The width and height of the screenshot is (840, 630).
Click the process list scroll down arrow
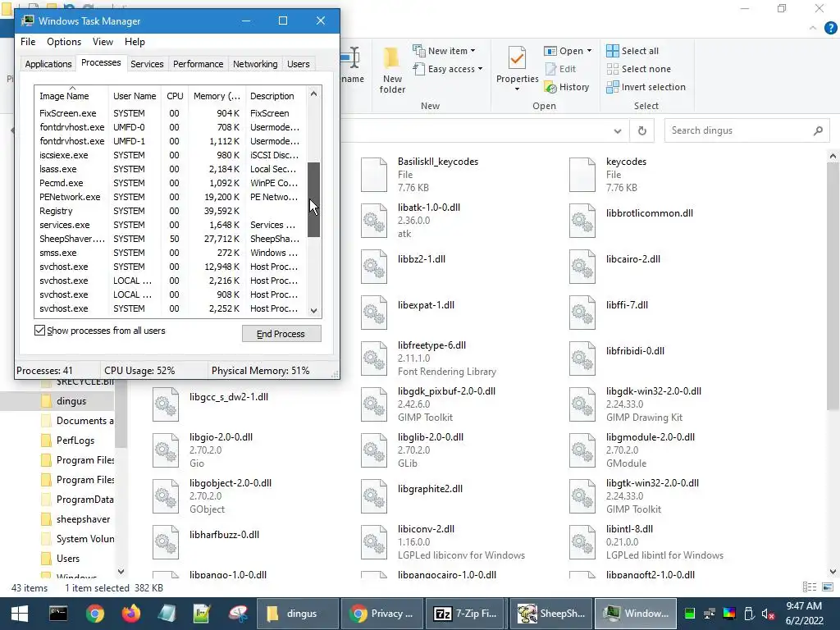click(x=314, y=311)
